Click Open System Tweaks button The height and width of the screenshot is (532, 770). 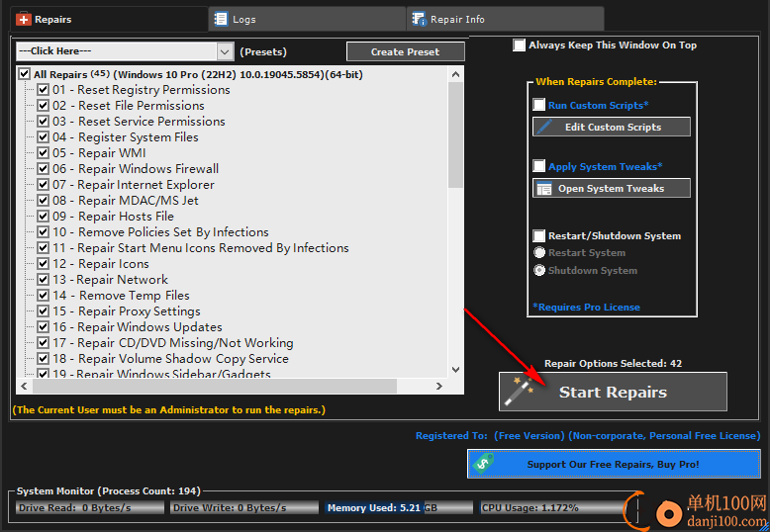tap(612, 189)
